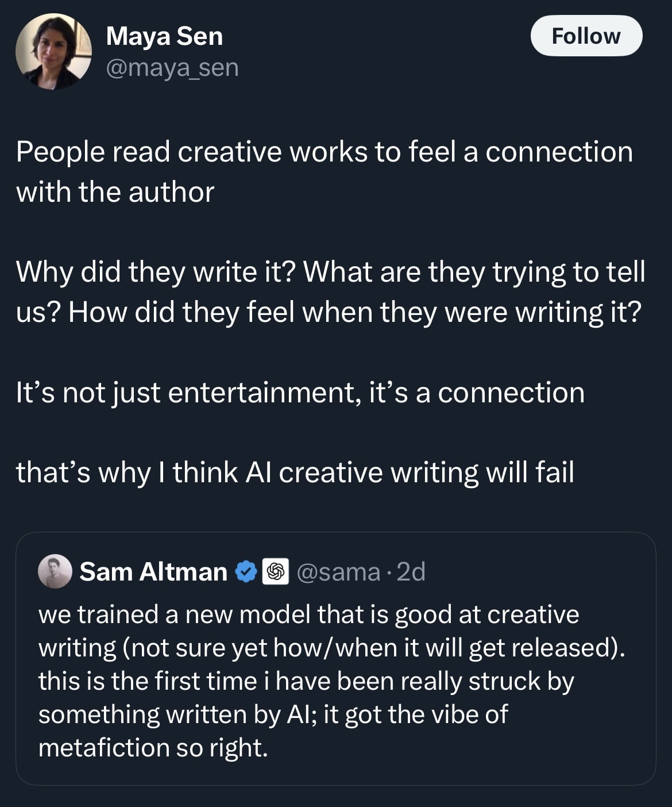Click the "Why did they write it?" question
The image size is (672, 807).
(x=155, y=272)
